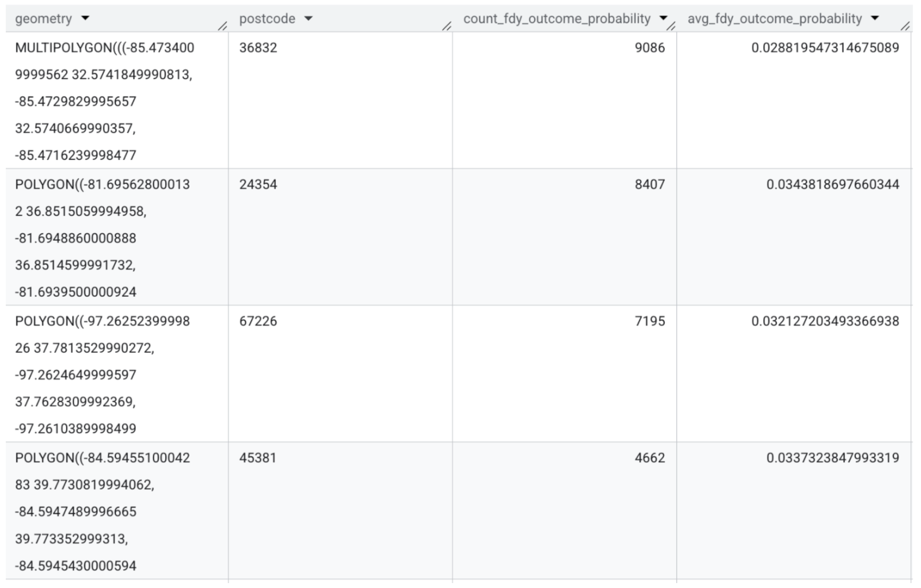Click count_fdy_outcome_probability column resize handle
Image resolution: width=921 pixels, height=588 pixels.
click(x=671, y=26)
